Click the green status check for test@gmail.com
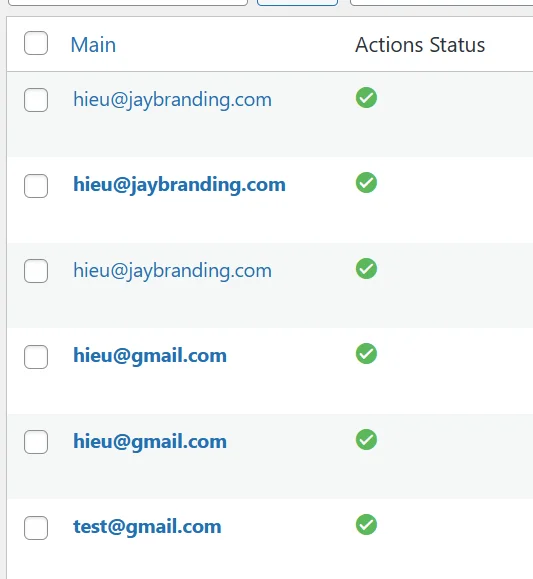533x579 pixels. tap(366, 524)
